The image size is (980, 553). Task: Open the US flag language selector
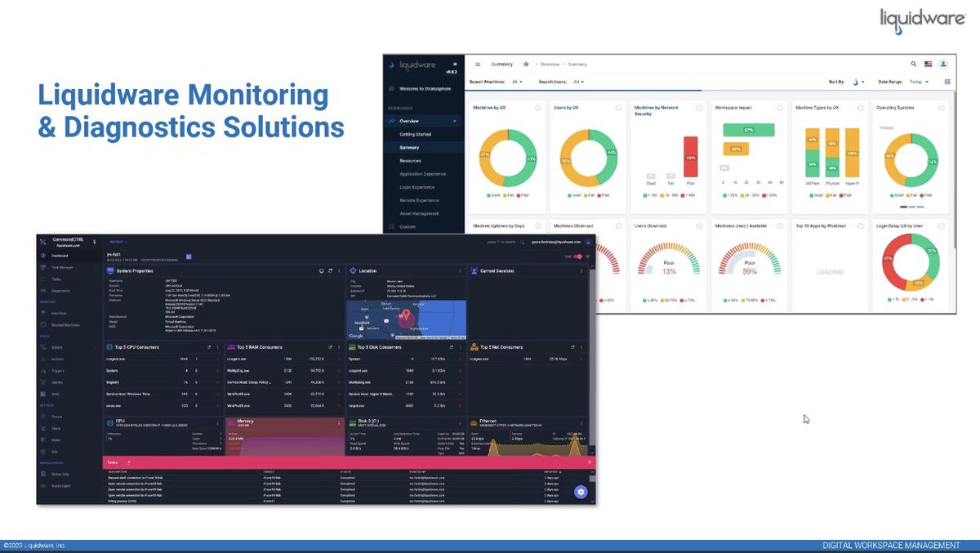point(929,64)
